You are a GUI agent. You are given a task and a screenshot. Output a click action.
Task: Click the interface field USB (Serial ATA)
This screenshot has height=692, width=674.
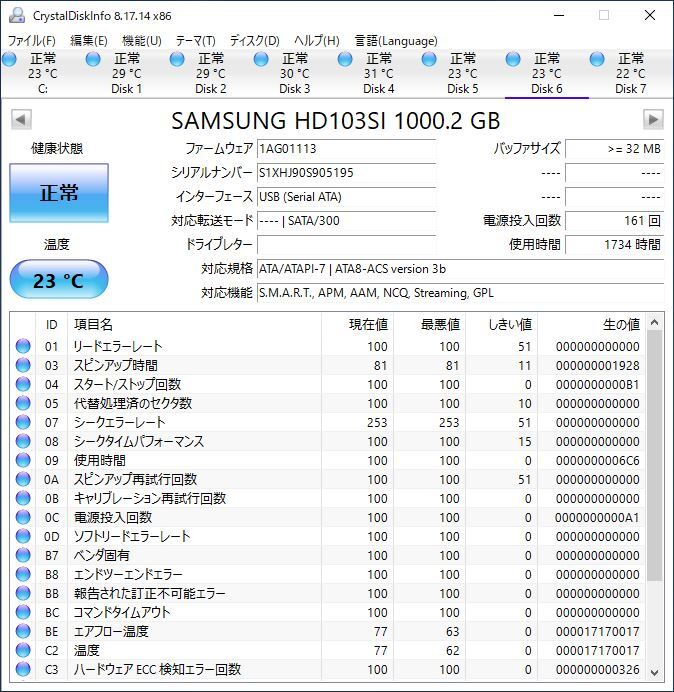point(346,196)
